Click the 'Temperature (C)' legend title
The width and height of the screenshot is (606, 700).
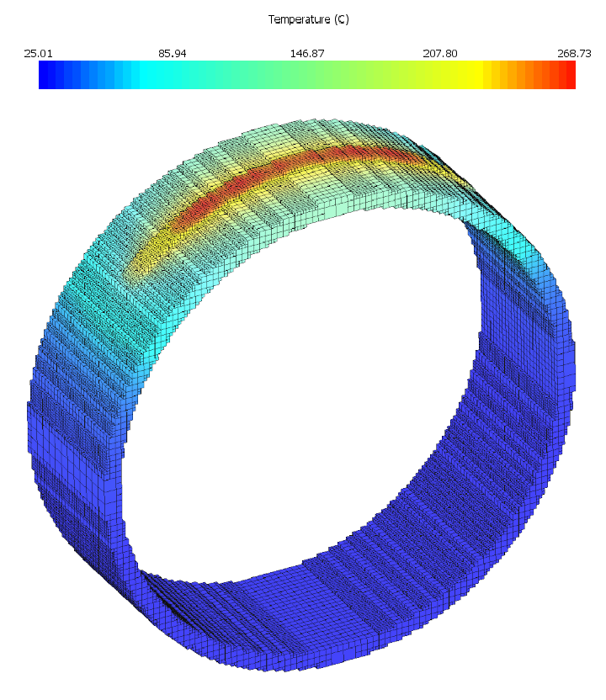(x=308, y=19)
